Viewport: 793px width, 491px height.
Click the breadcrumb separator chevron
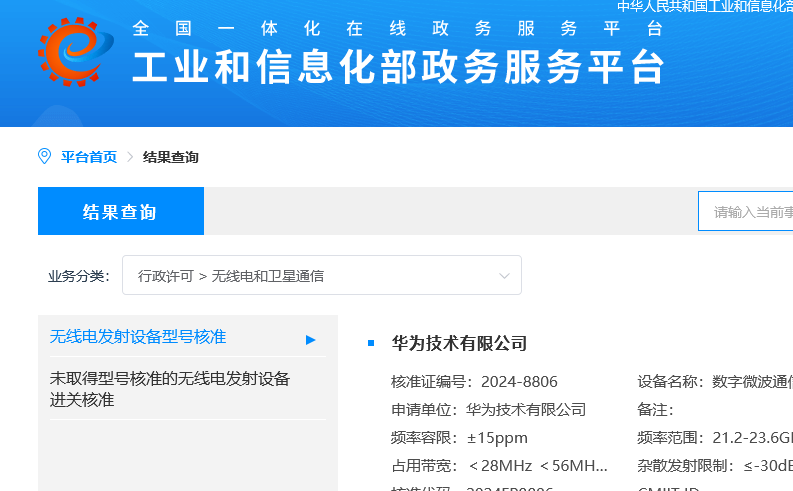(130, 157)
